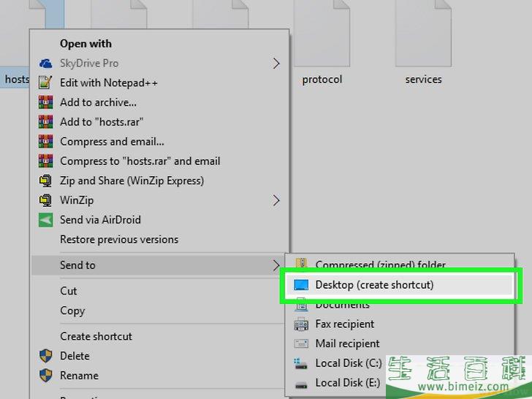Viewport: 532px width, 399px height.
Task: Click the Local Disk (E:) drive icon
Action: click(301, 384)
